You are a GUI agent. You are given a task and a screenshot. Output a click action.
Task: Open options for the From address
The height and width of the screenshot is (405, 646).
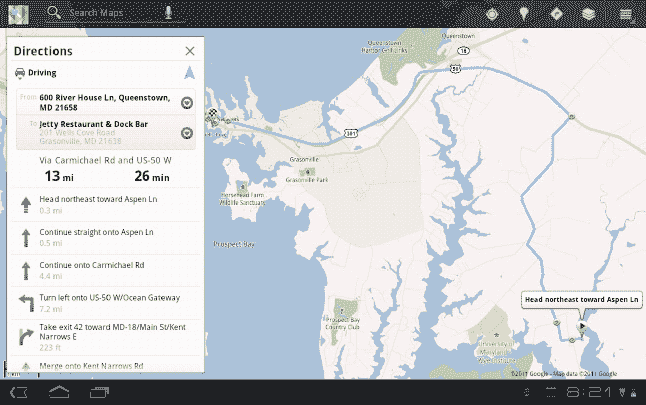(x=187, y=103)
